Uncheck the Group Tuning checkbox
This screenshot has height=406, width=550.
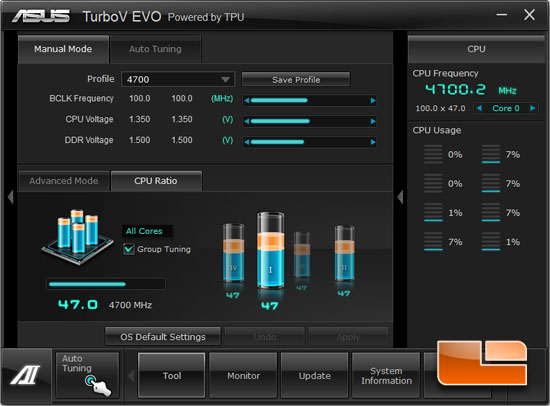tap(129, 249)
